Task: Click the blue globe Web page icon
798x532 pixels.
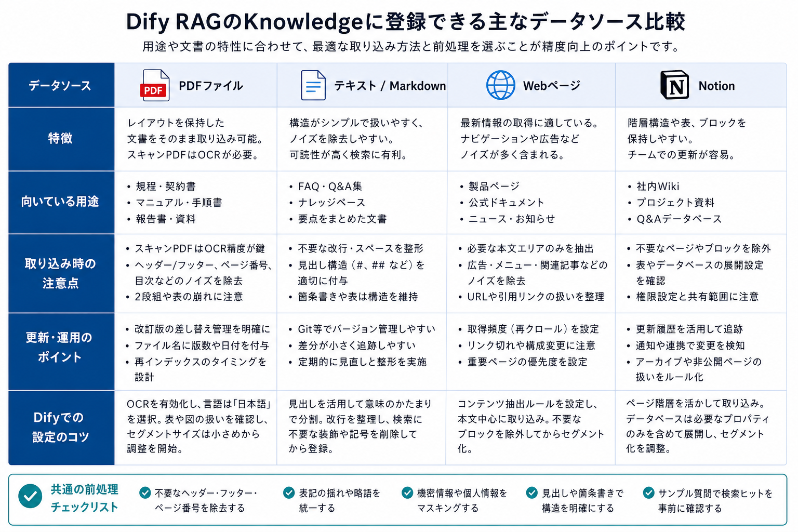Action: click(x=501, y=85)
